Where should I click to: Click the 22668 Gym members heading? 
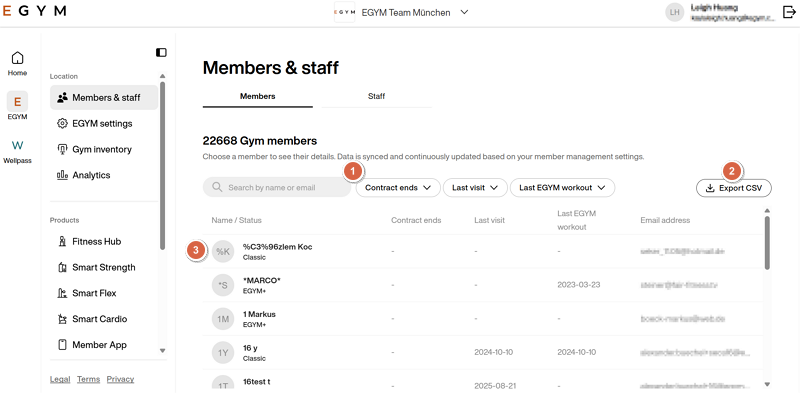260,141
